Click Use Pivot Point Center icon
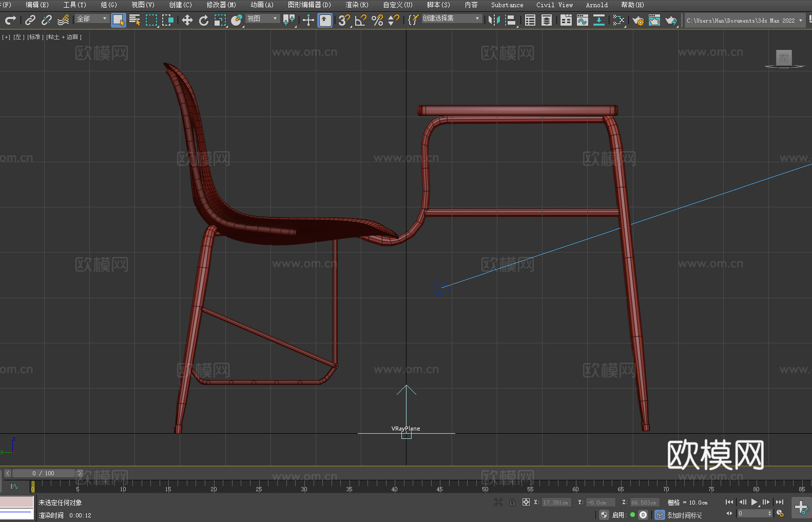This screenshot has width=812, height=522. tap(289, 20)
